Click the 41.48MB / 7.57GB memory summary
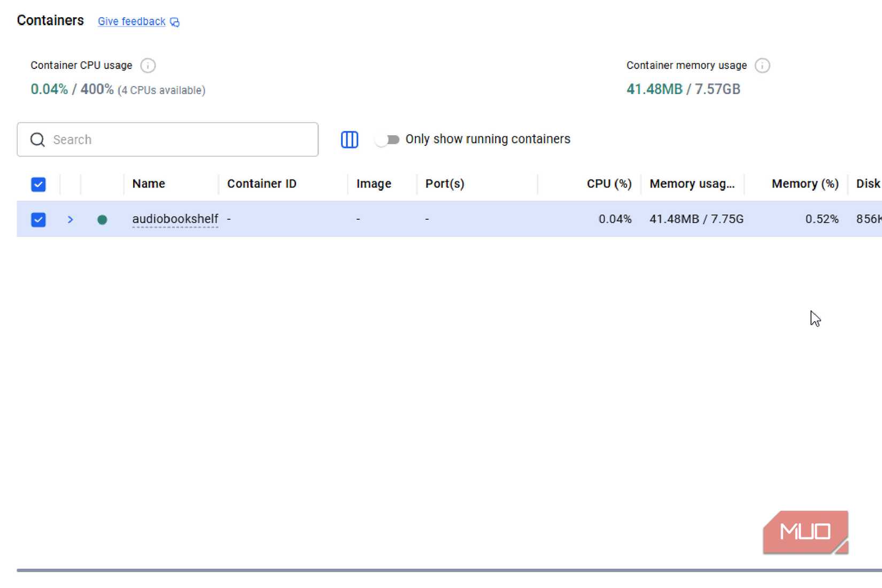882x588 pixels. [x=683, y=89]
